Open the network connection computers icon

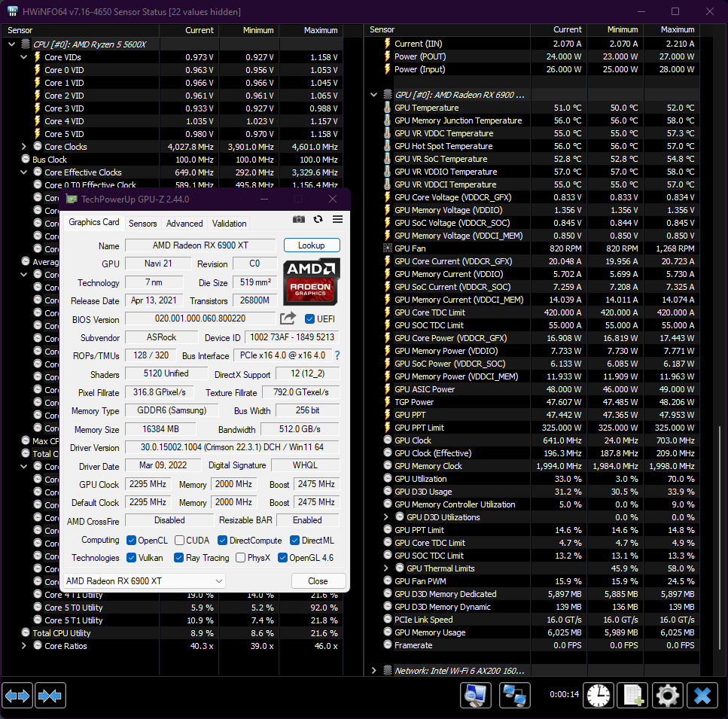coord(514,696)
